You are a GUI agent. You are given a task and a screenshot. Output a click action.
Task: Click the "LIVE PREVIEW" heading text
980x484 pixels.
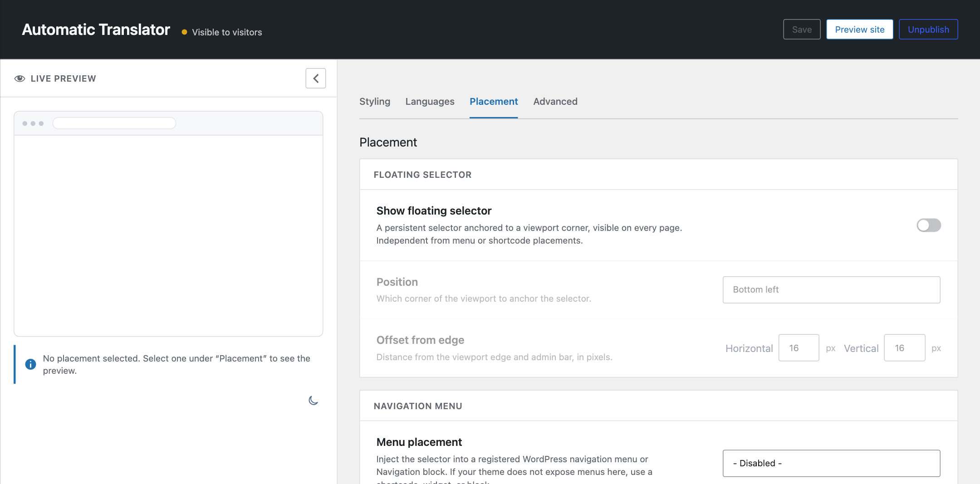pyautogui.click(x=63, y=78)
